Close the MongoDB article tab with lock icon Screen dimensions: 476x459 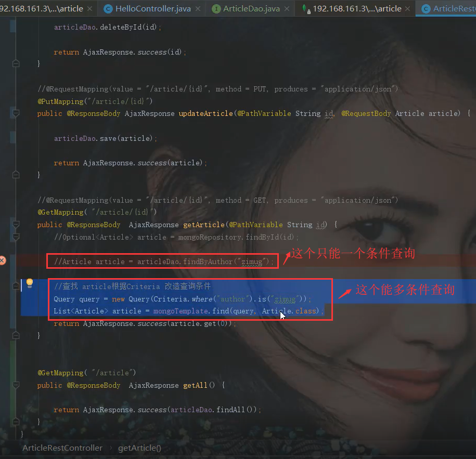pyautogui.click(x=408, y=9)
